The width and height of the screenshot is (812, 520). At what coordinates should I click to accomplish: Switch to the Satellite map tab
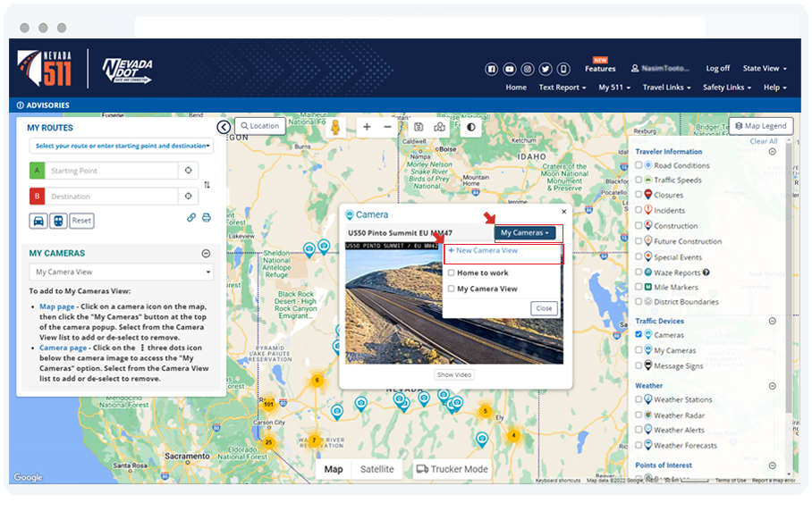[x=377, y=469]
